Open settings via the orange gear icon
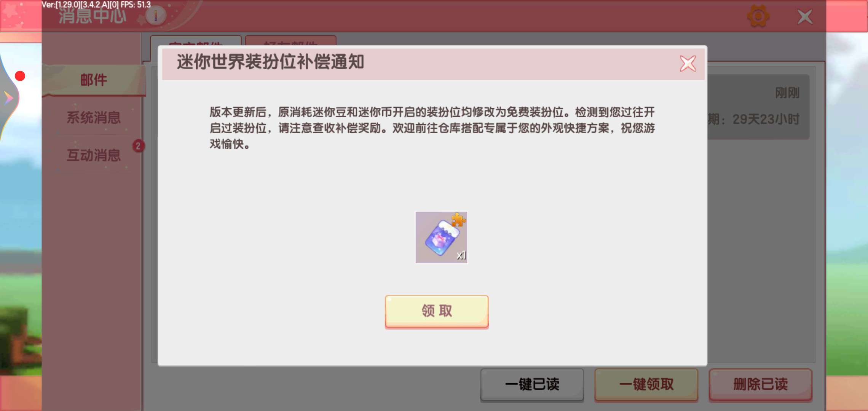868x411 pixels. coord(758,16)
